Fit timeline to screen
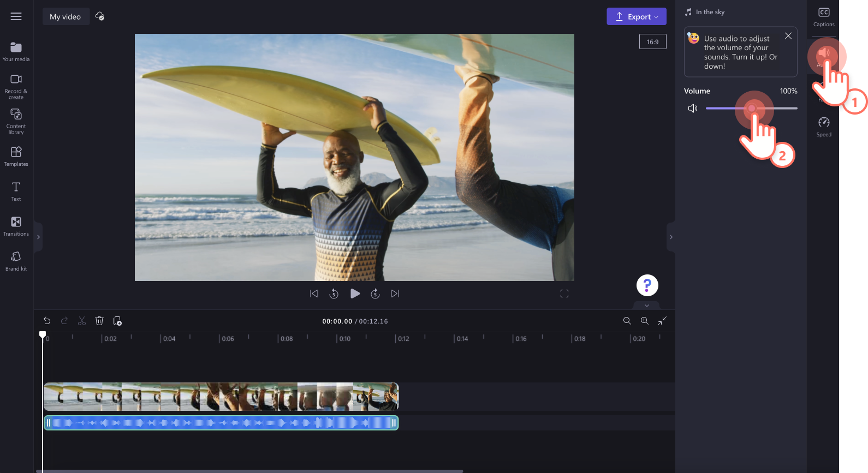868x473 pixels. (662, 321)
